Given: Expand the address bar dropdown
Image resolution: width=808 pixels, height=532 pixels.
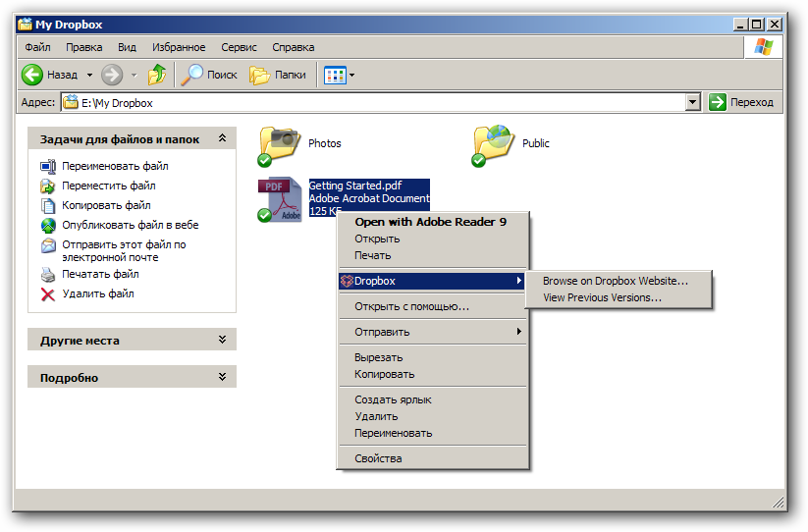Looking at the screenshot, I should [693, 102].
